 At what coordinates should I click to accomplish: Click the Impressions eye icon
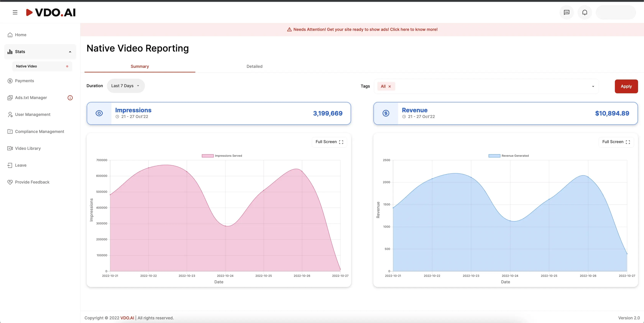coord(99,113)
